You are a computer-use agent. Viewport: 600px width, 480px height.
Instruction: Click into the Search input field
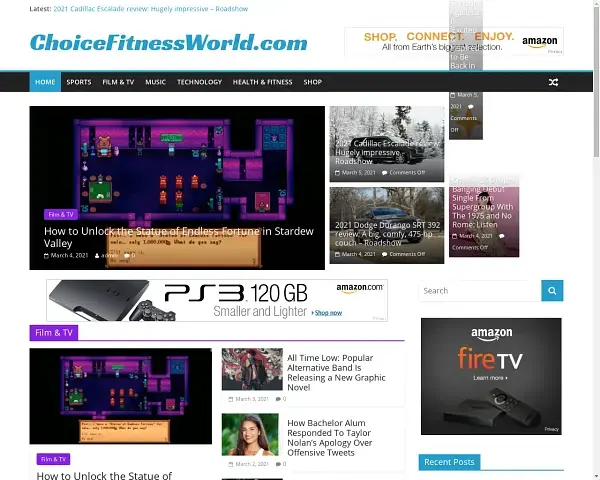479,291
